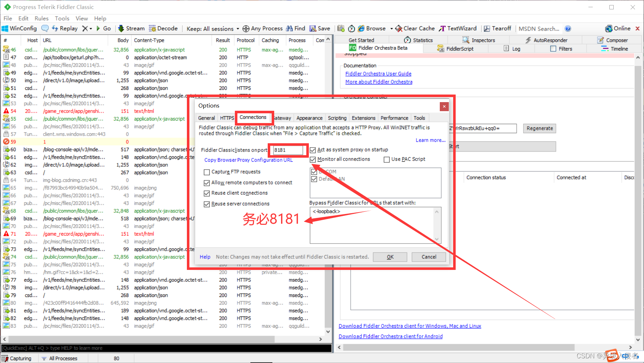The height and width of the screenshot is (363, 644).
Task: Click Cancel in the Options dialog
Action: [x=429, y=257]
